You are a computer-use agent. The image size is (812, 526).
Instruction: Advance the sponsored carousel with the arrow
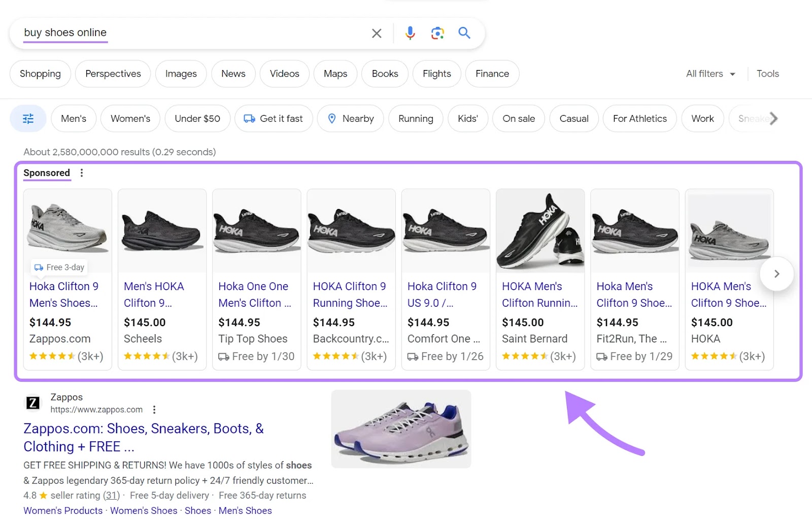tap(776, 274)
